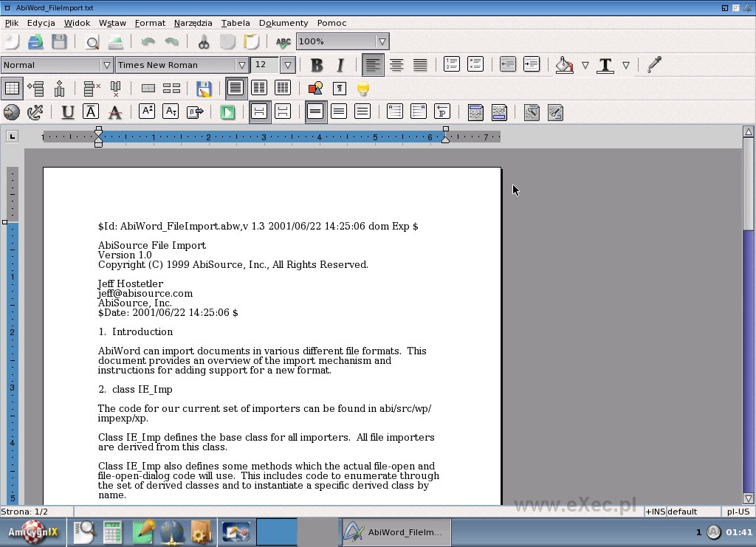
Task: Open the Plik menu
Action: tap(12, 23)
